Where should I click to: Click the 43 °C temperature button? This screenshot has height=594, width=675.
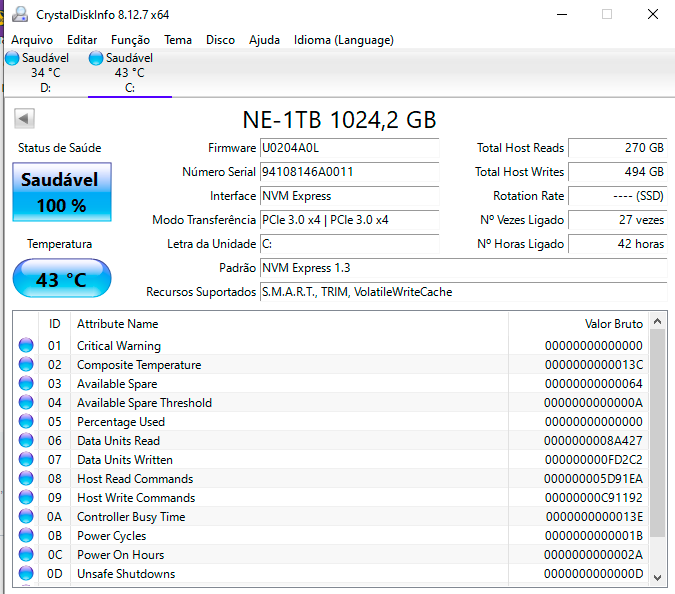click(x=62, y=278)
